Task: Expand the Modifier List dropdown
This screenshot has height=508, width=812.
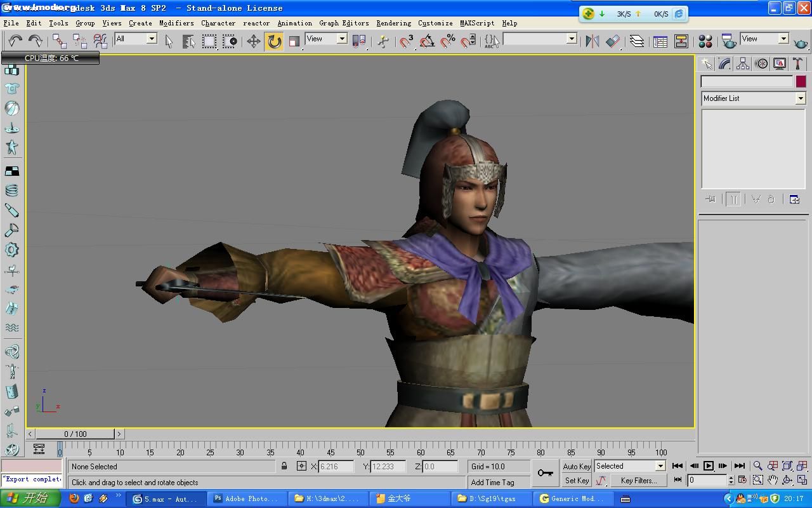Action: (800, 98)
